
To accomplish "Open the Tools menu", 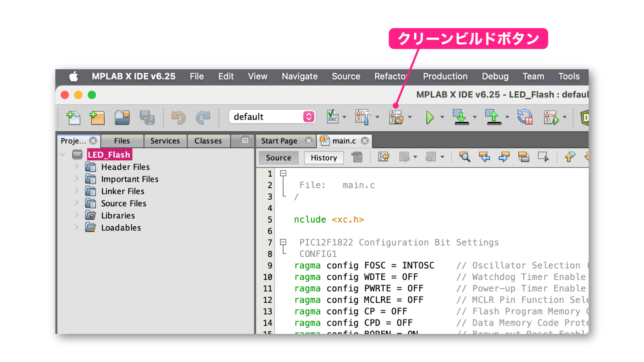I will point(569,76).
